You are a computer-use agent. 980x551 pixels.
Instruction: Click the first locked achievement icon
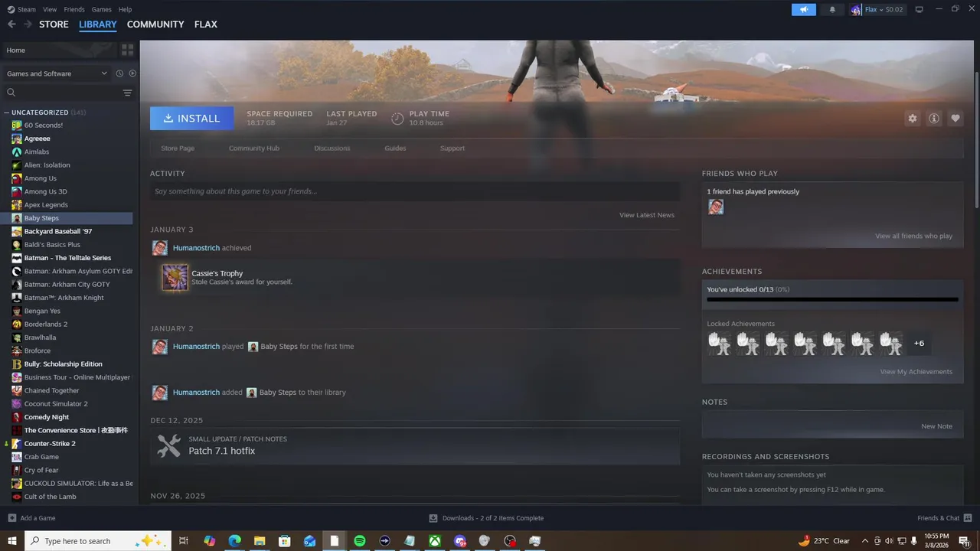(720, 343)
